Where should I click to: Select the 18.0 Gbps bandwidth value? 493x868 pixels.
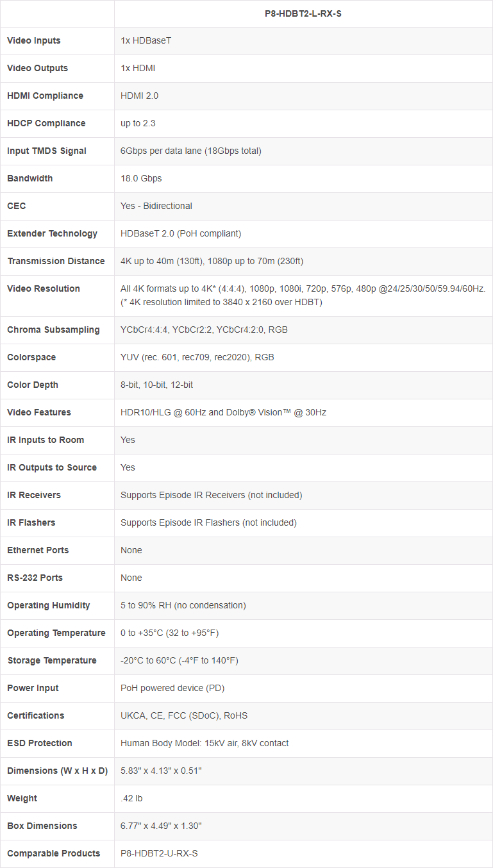tap(141, 178)
